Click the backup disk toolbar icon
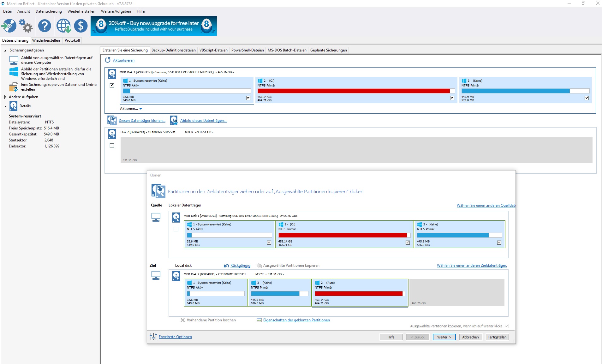Image resolution: width=602 pixels, height=364 pixels. 9,26
